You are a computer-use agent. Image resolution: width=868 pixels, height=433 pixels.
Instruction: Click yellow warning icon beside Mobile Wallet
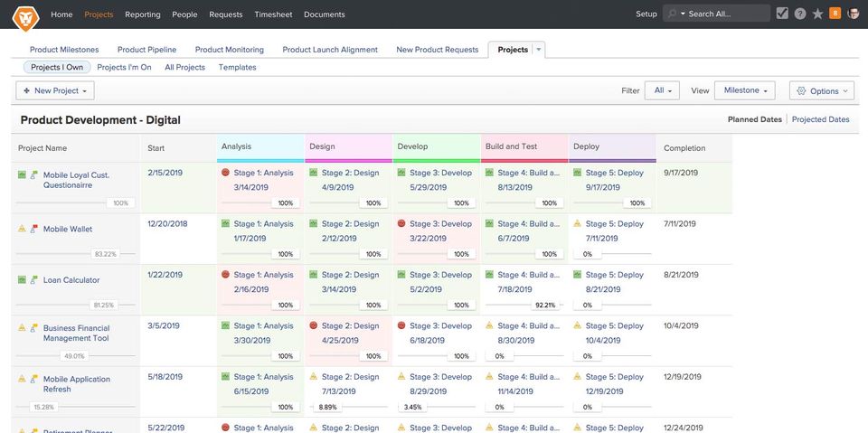[22, 228]
